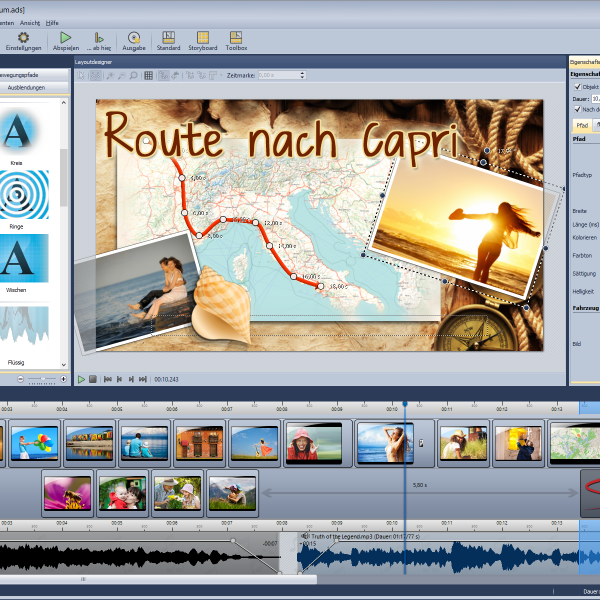Choose the Flüssig transition effect
This screenshot has width=600, height=600.
coord(24,336)
